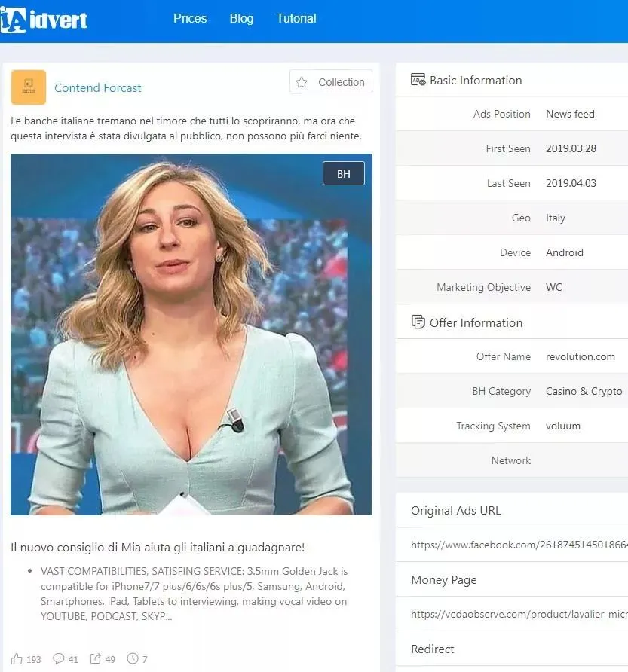628x672 pixels.
Task: Select the First Seen date 2019.03.28
Action: (x=571, y=148)
